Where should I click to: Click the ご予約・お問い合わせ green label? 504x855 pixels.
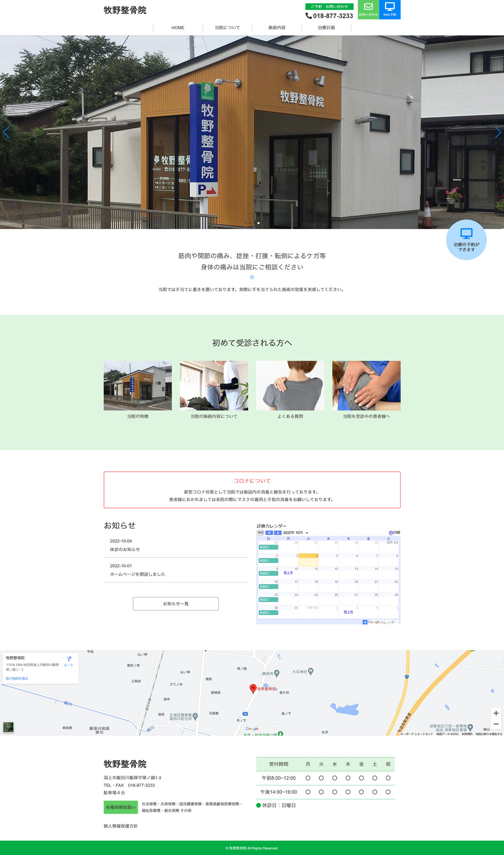(329, 7)
